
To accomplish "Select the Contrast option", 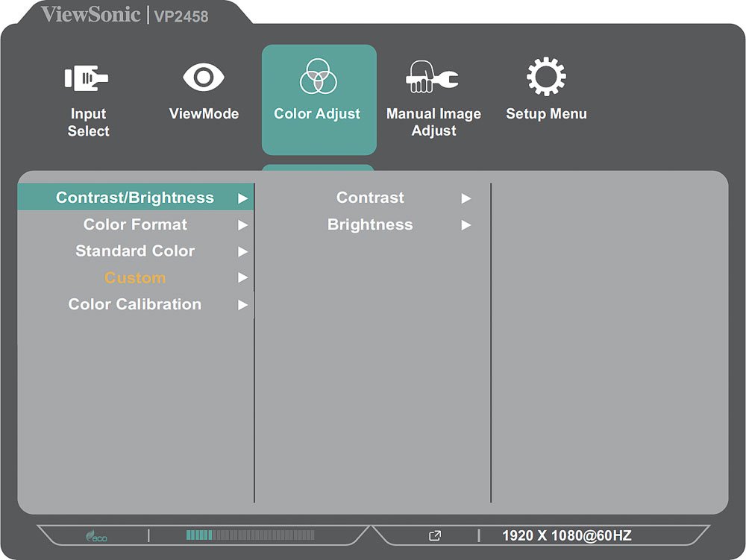I will [370, 198].
